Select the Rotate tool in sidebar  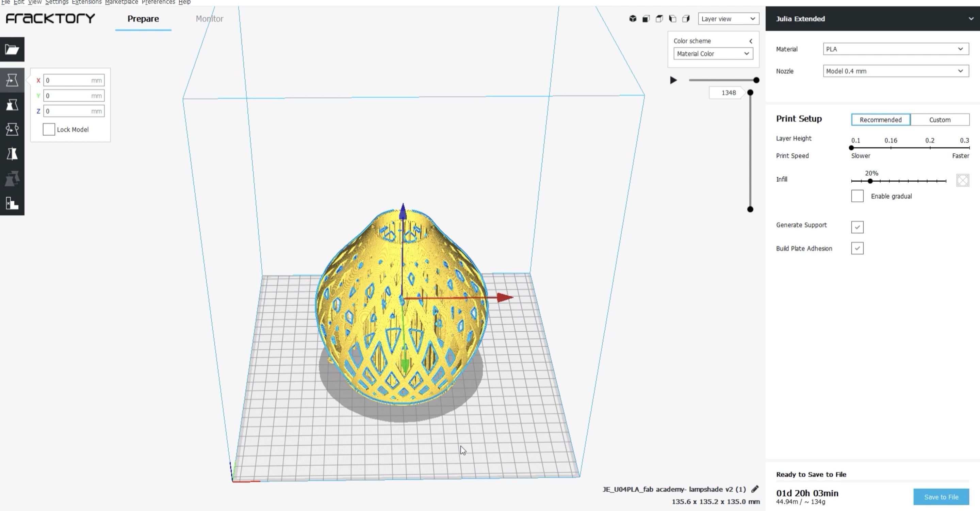(12, 129)
